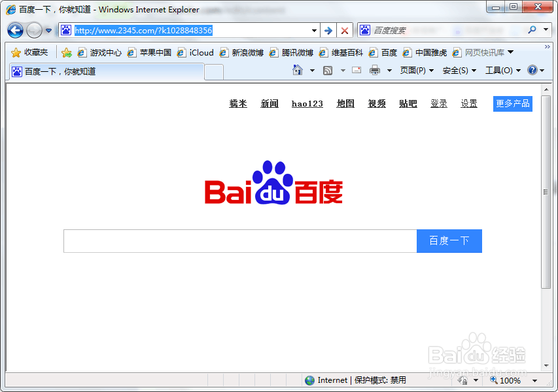
Task: Open the 安全(S) menu
Action: pos(459,71)
